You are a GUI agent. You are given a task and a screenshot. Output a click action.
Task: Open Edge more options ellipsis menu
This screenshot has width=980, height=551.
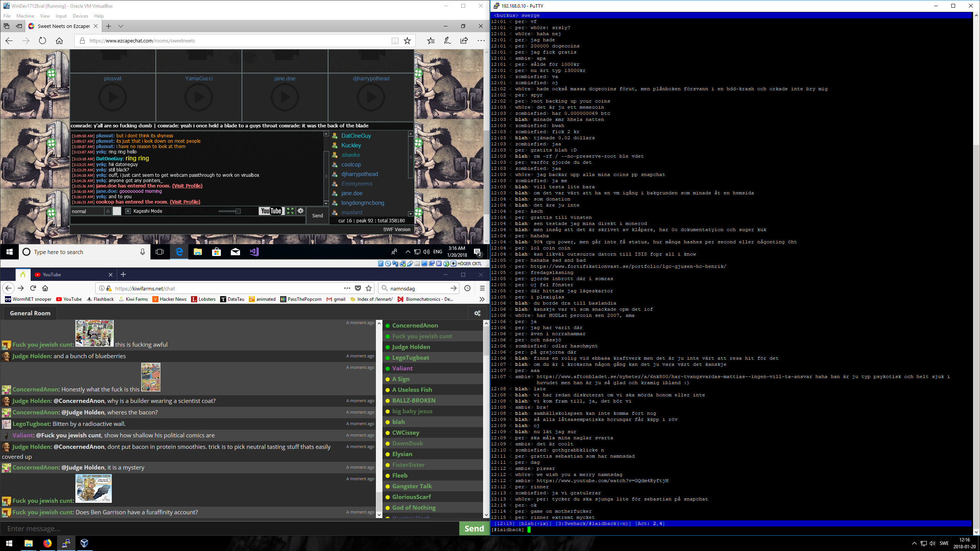point(481,41)
